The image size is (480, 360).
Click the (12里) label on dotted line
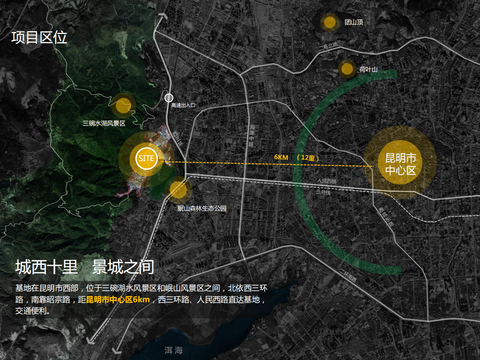tap(308, 158)
